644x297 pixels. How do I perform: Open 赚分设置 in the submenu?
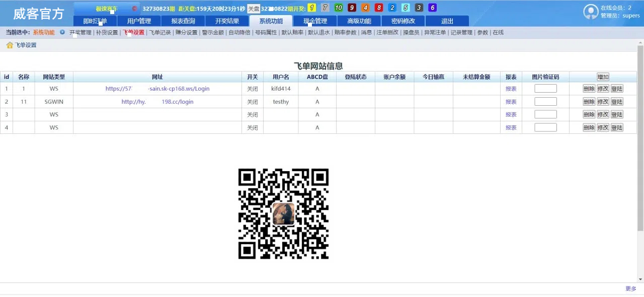(187, 33)
